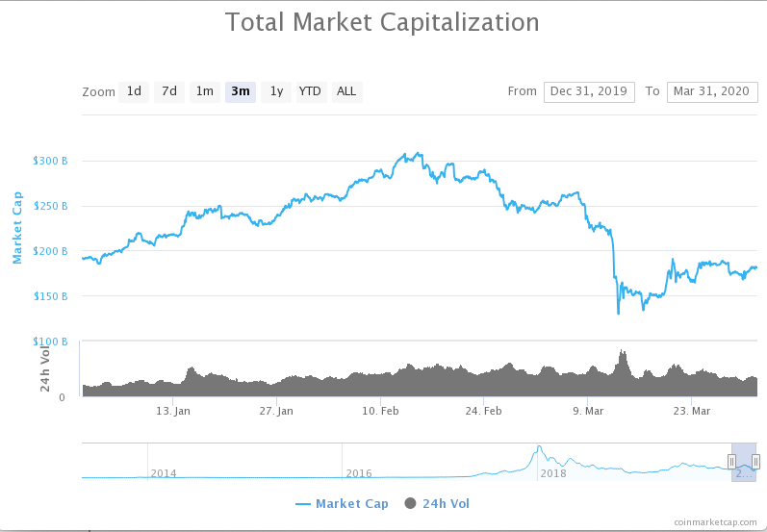Click the blue Market Cap legend line
This screenshot has width=767, height=532.
click(303, 504)
